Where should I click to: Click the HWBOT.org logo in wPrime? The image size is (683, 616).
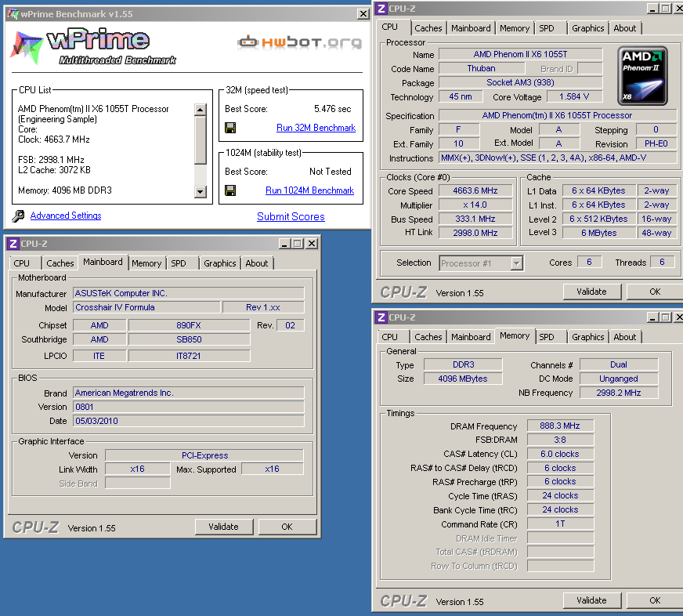[300, 42]
